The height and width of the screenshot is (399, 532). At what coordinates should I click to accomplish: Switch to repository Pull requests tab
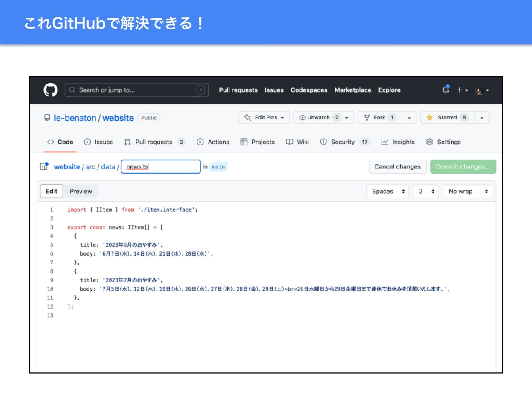tap(155, 142)
